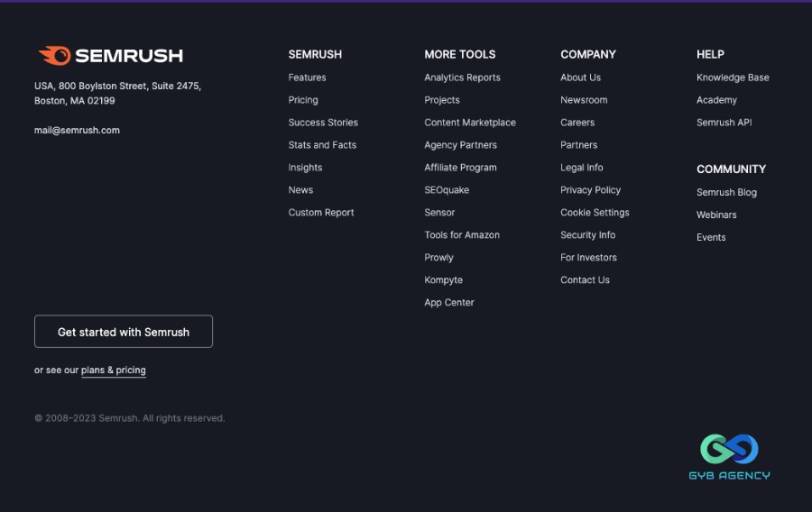Click the Semrush logo in the footer
This screenshot has width=812, height=512.
(x=110, y=56)
